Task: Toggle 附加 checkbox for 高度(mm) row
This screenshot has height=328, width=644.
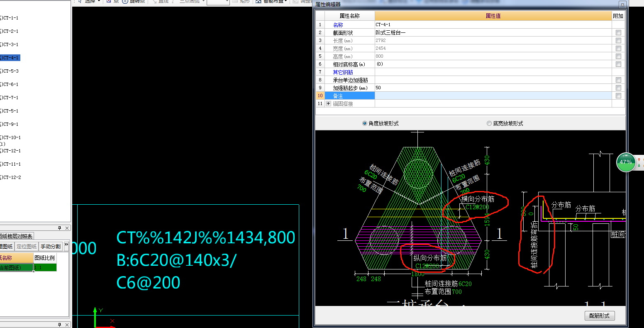Action: [x=618, y=56]
